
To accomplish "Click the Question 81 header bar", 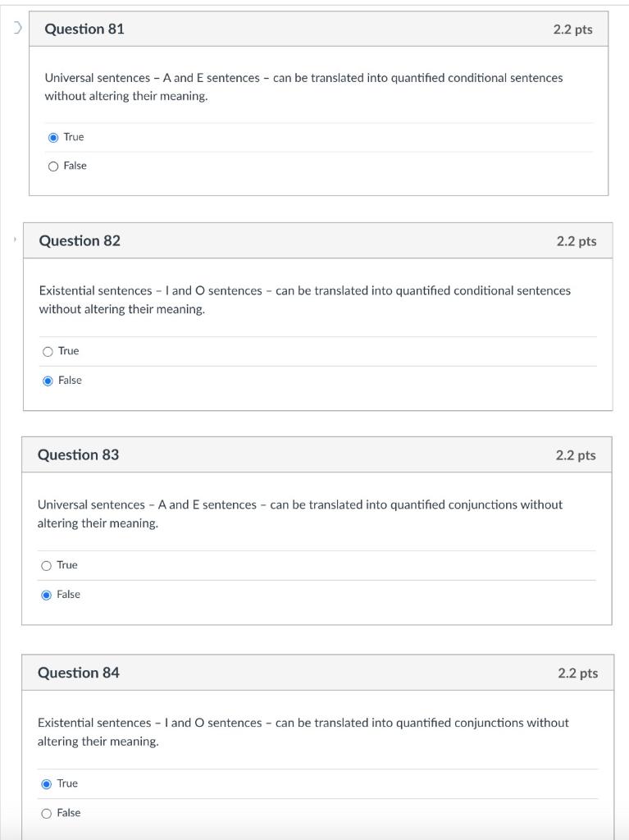I will [x=320, y=29].
